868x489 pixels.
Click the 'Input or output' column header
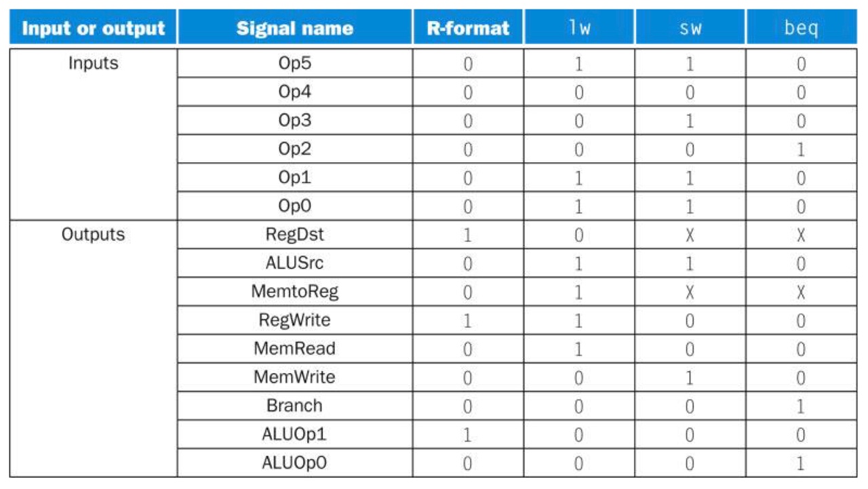pos(94,28)
